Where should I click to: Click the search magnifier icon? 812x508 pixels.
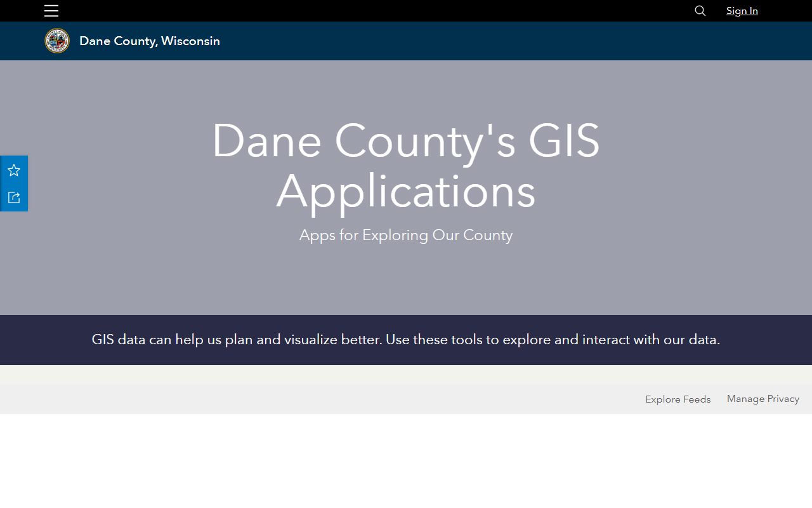click(700, 11)
